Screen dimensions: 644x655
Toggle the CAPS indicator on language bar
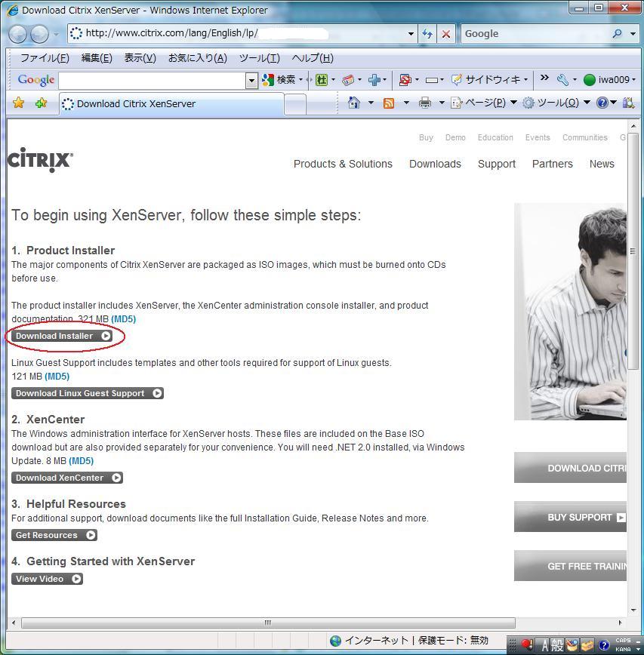pos(623,641)
